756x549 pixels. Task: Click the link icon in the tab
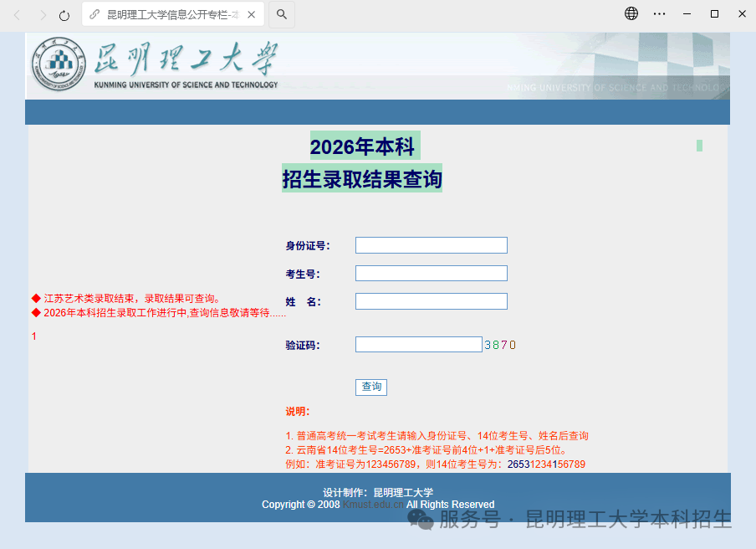click(94, 14)
